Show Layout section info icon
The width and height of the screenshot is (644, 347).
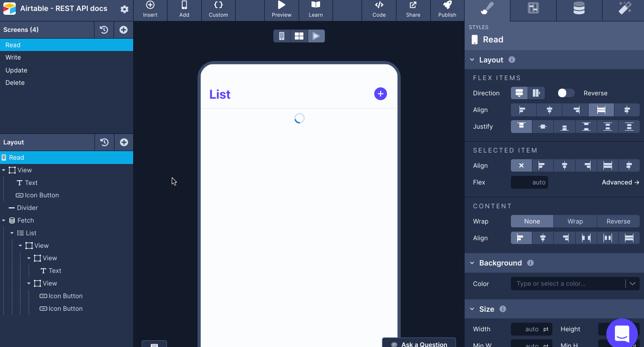point(512,60)
